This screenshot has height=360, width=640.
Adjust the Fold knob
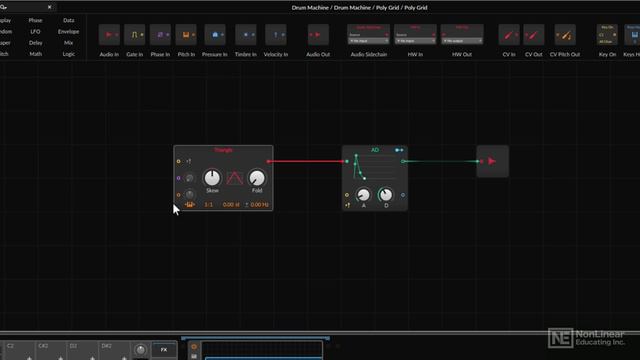click(x=257, y=178)
